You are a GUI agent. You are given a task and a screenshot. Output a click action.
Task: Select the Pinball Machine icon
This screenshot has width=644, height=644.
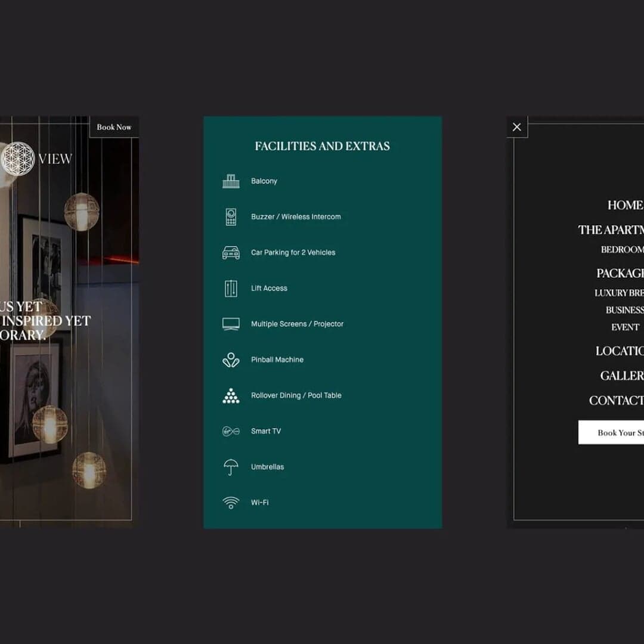pyautogui.click(x=231, y=360)
